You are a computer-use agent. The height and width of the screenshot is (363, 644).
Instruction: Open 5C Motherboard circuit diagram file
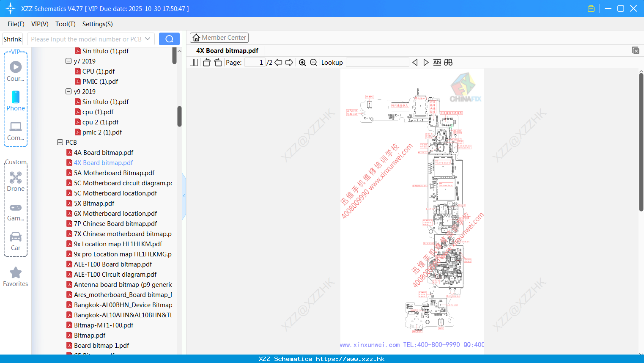(119, 183)
